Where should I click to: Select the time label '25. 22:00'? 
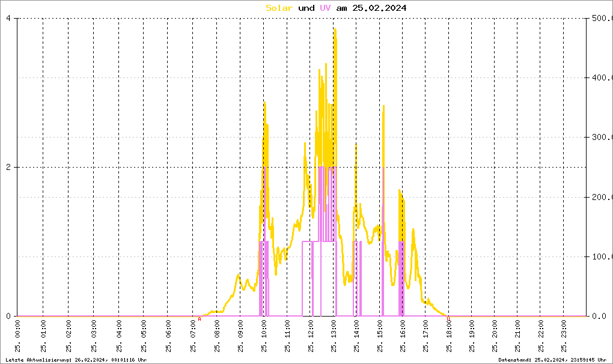point(541,336)
